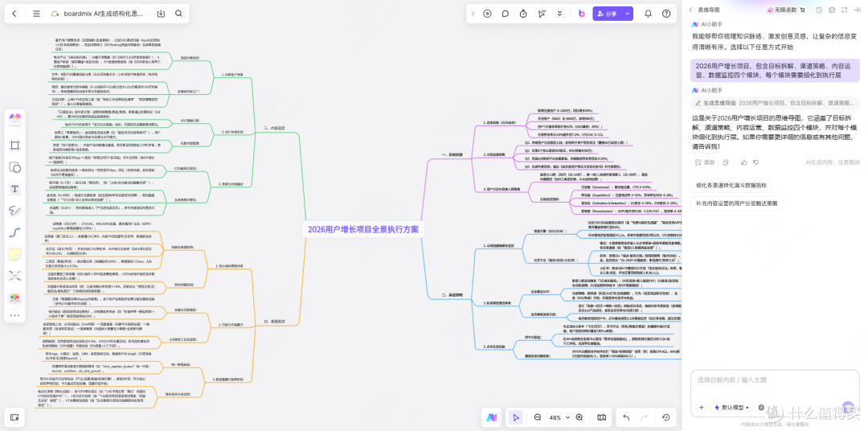The image size is (868, 431).
Task: Select the 四、数据监控 branch node
Action: tap(274, 321)
